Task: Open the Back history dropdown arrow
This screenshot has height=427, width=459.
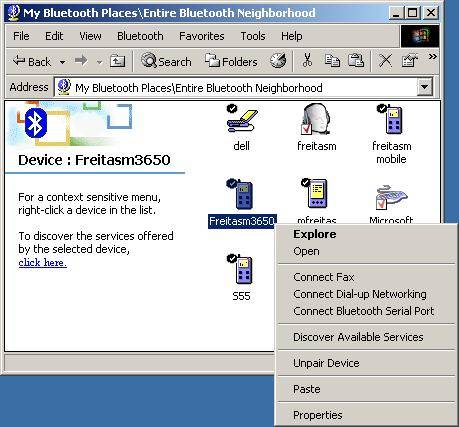Action: (x=62, y=62)
